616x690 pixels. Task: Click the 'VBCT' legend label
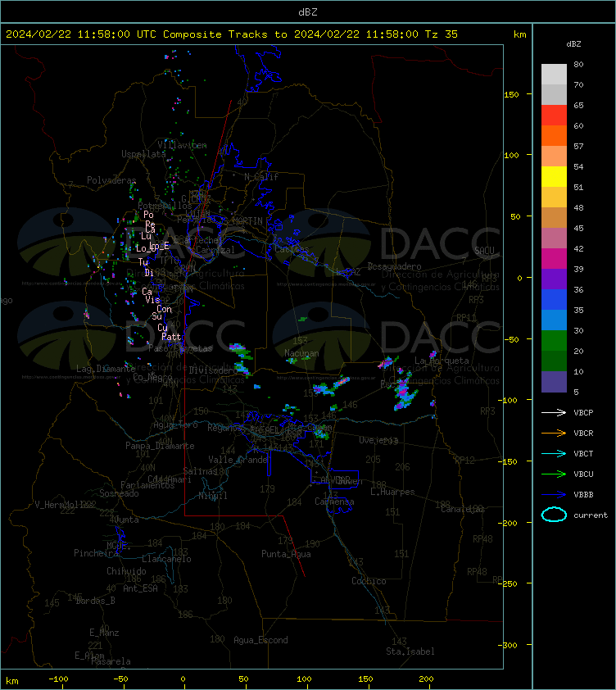583,453
